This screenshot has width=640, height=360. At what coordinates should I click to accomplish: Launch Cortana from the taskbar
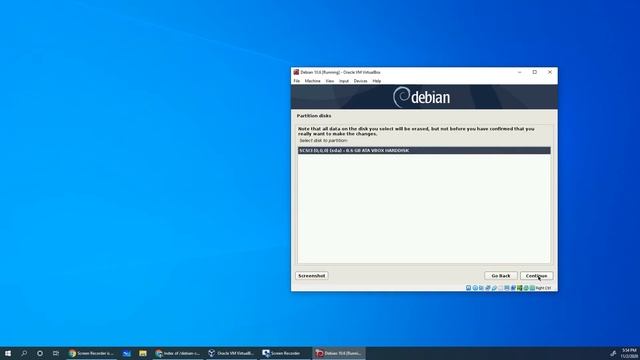pyautogui.click(x=40, y=353)
